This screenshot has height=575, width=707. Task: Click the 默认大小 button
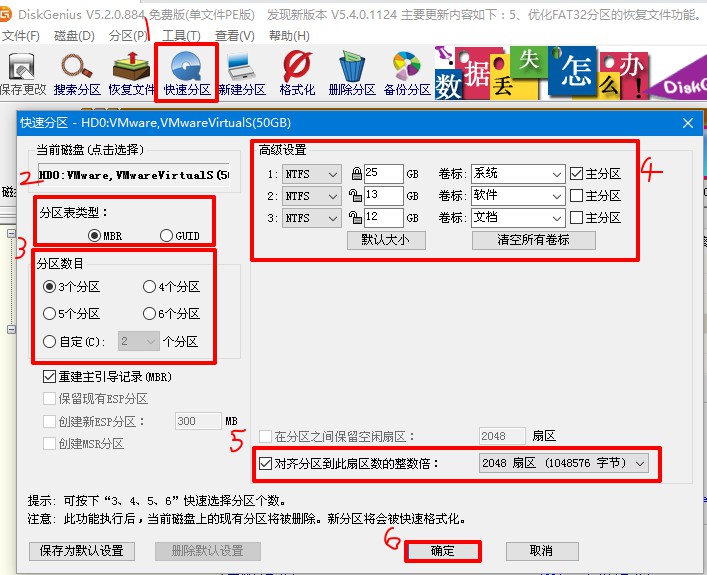(x=386, y=240)
